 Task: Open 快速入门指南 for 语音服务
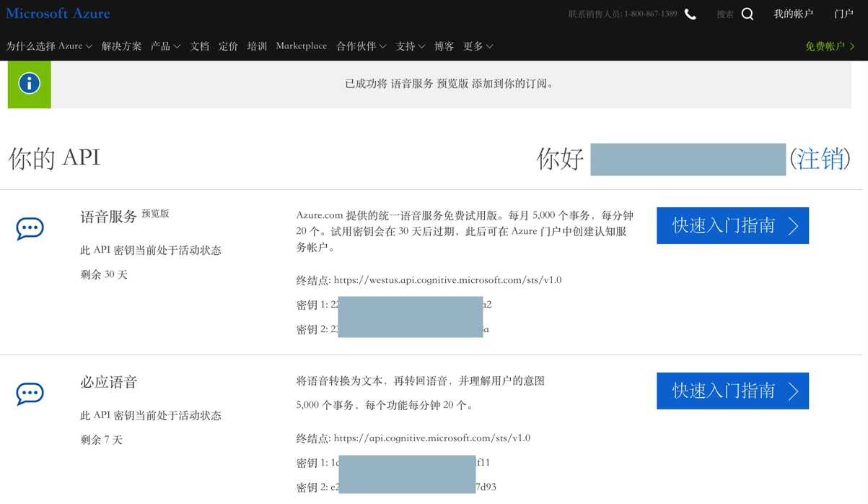732,226
